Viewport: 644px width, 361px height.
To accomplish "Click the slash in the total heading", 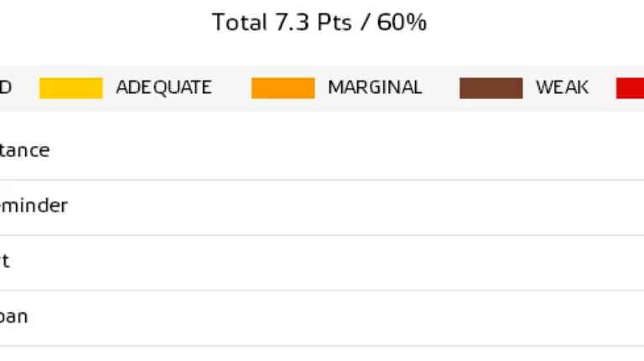I will [x=366, y=23].
